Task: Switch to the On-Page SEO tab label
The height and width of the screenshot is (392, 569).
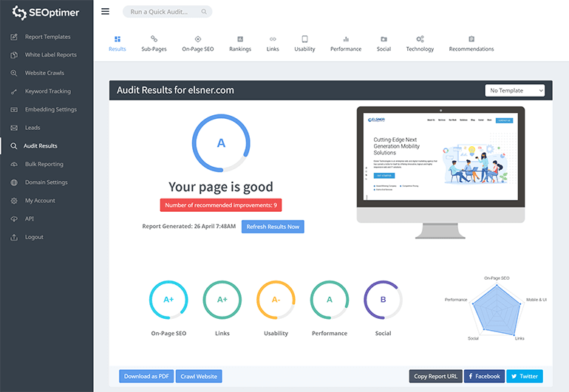Action: pyautogui.click(x=198, y=49)
